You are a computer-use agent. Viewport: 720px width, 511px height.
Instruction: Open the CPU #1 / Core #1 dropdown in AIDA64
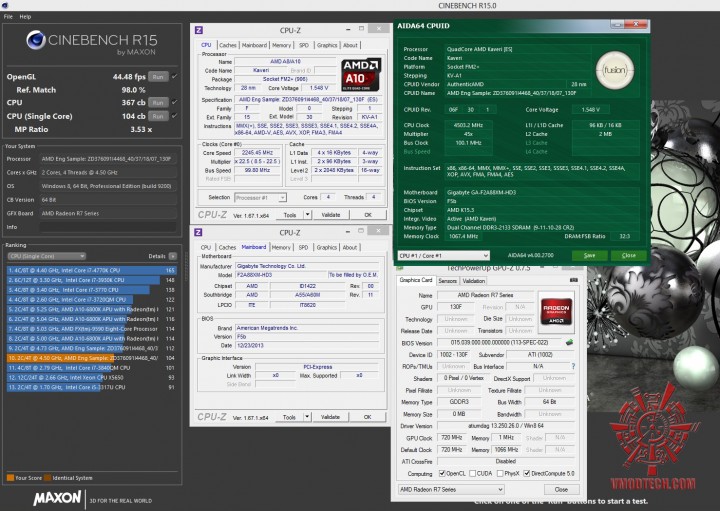[x=444, y=255]
